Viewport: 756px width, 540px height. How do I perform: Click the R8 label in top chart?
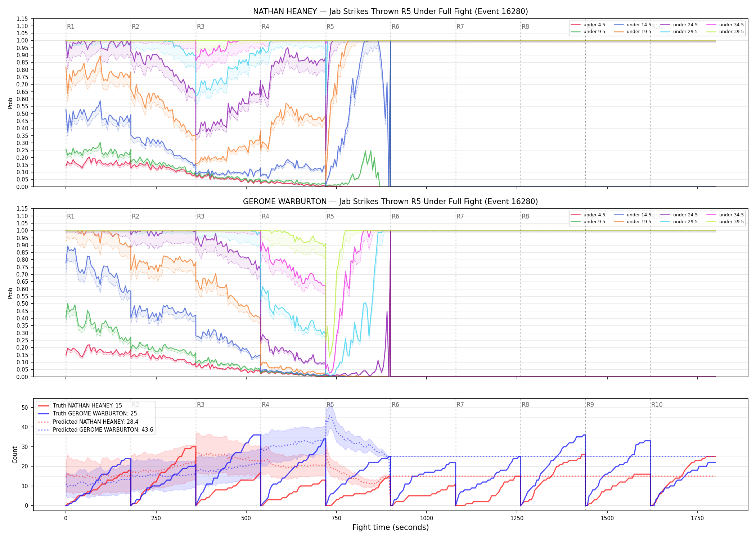click(525, 27)
